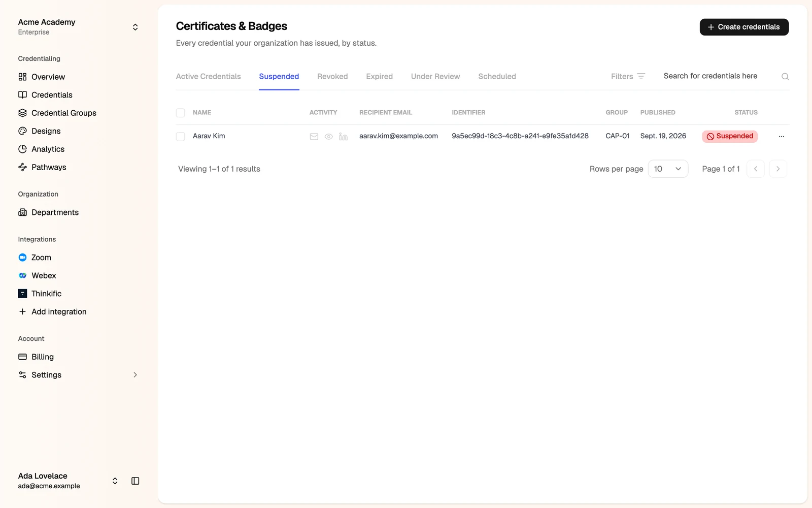Open the Rows per page dropdown
The width and height of the screenshot is (812, 508).
(668, 169)
